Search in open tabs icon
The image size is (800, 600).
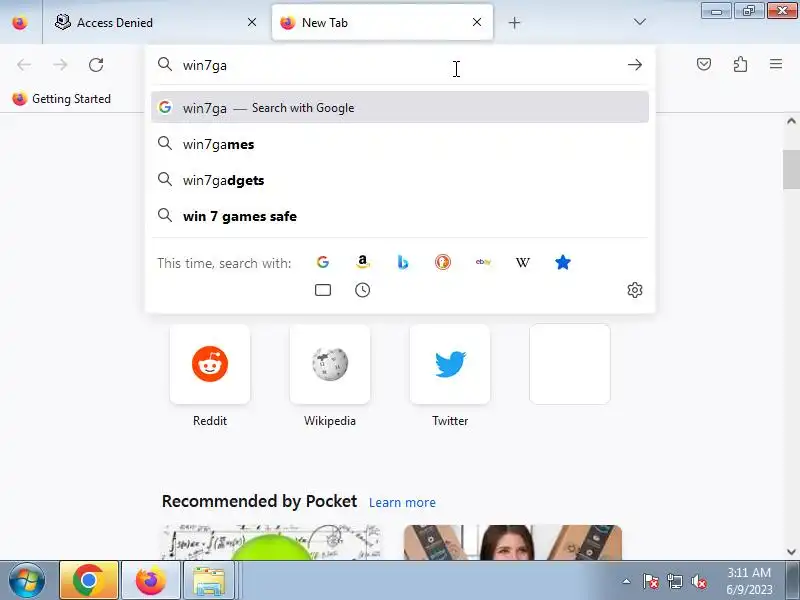[322, 290]
